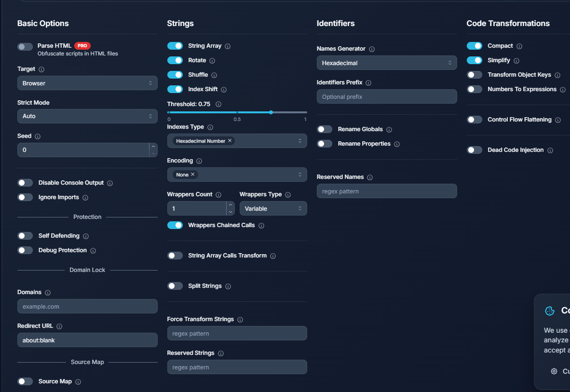
Task: Click info icon next to Dead Code Injection
Action: point(550,150)
